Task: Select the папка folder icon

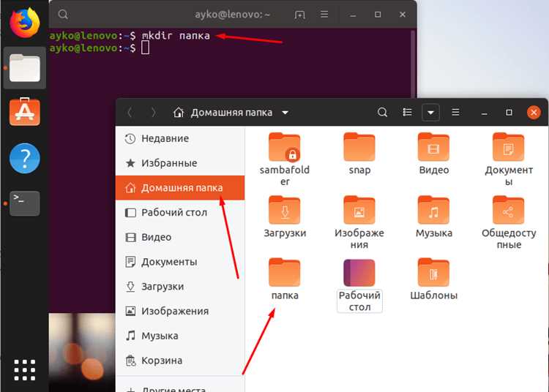Action: click(284, 272)
